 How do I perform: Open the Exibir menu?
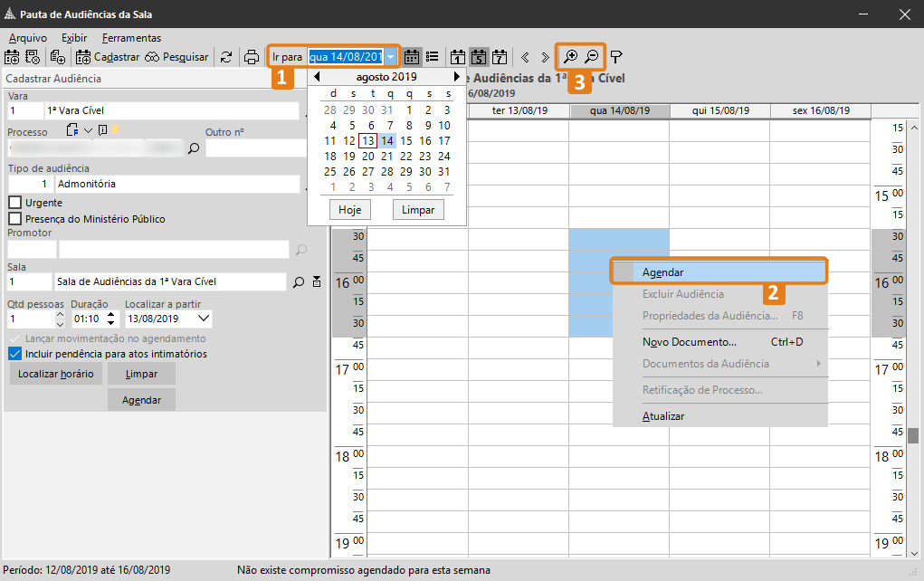tap(74, 38)
